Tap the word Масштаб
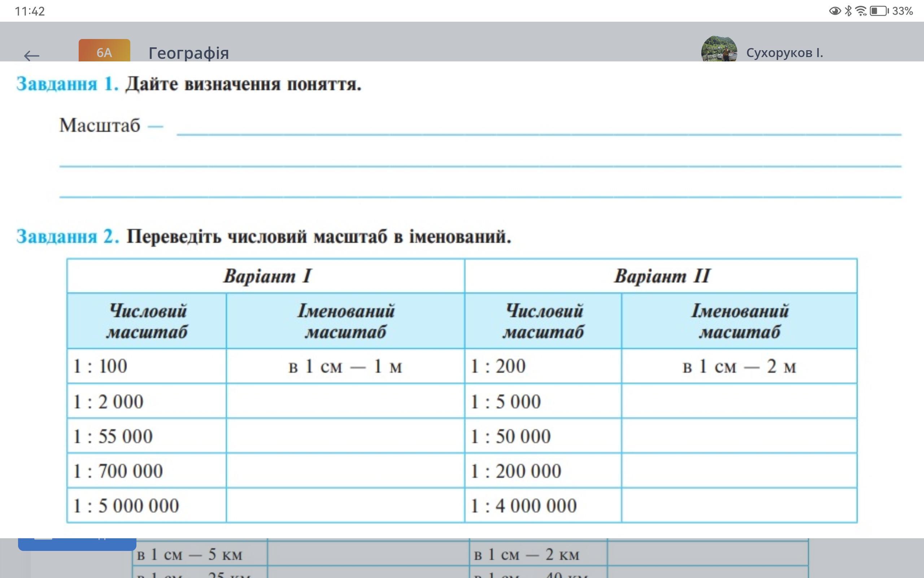924x578 pixels. pyautogui.click(x=100, y=125)
